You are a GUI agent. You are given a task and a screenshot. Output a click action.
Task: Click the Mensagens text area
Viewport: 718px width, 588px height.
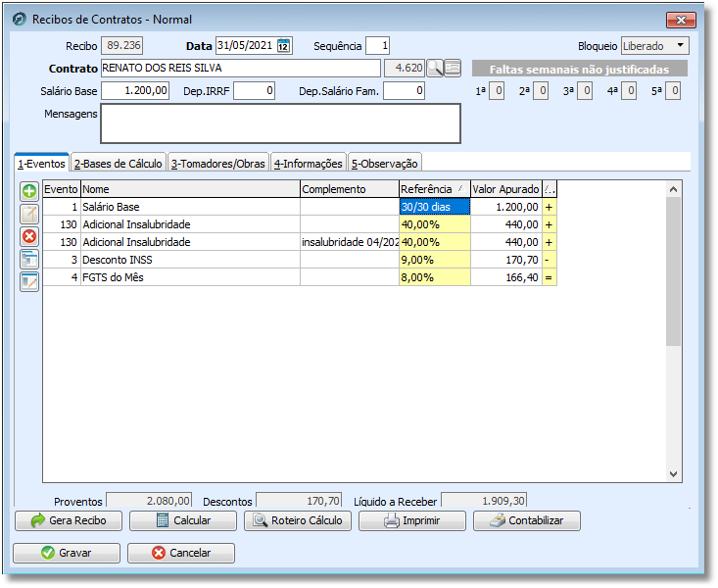(x=281, y=123)
